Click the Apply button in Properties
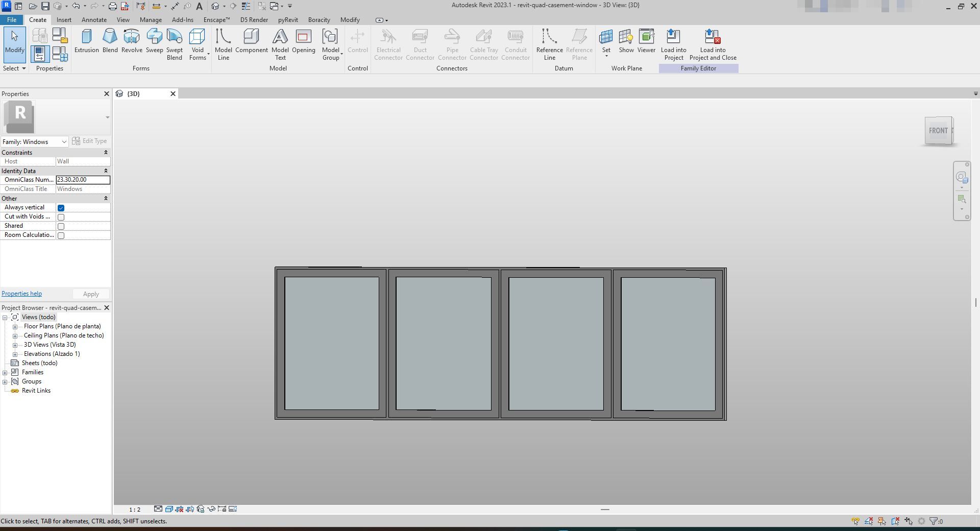The width and height of the screenshot is (980, 531). [x=91, y=294]
